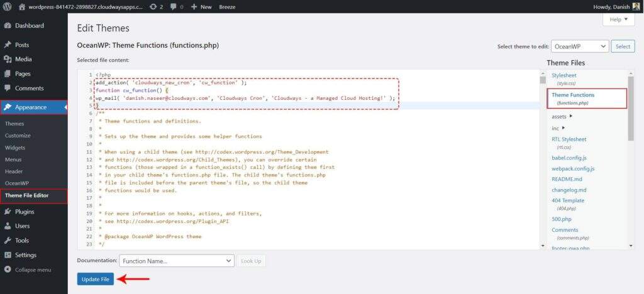
Task: Open the Select theme to edit dropdown
Action: pyautogui.click(x=579, y=46)
